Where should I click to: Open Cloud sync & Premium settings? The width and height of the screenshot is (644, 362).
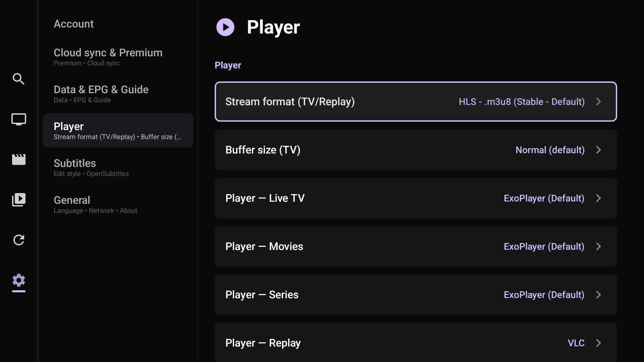(108, 57)
